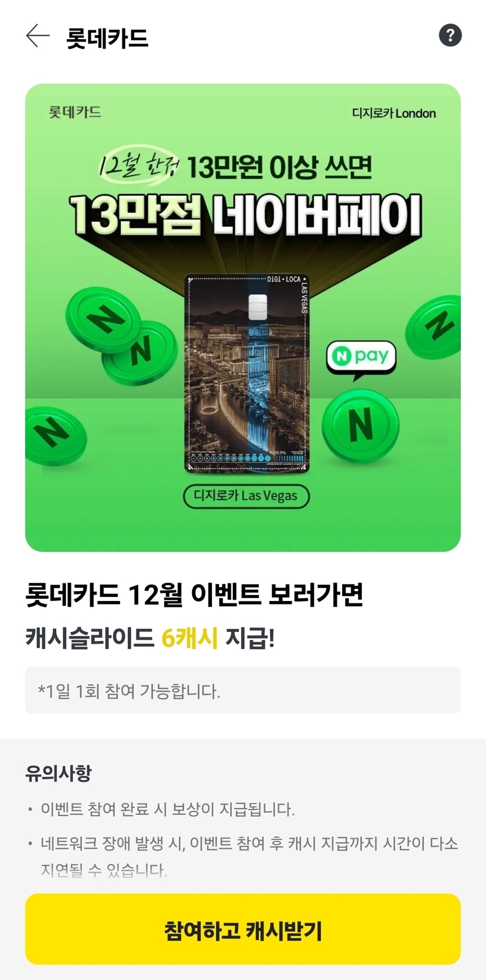Viewport: 486px width, 980px height.
Task: Tap the white chip on the card
Action: point(258,307)
